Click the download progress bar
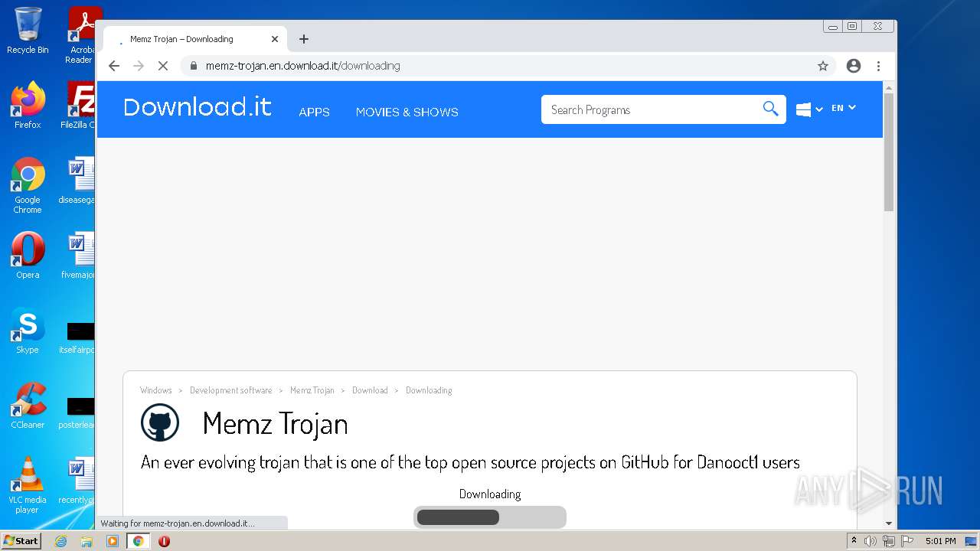The width and height of the screenshot is (980, 551). (490, 517)
